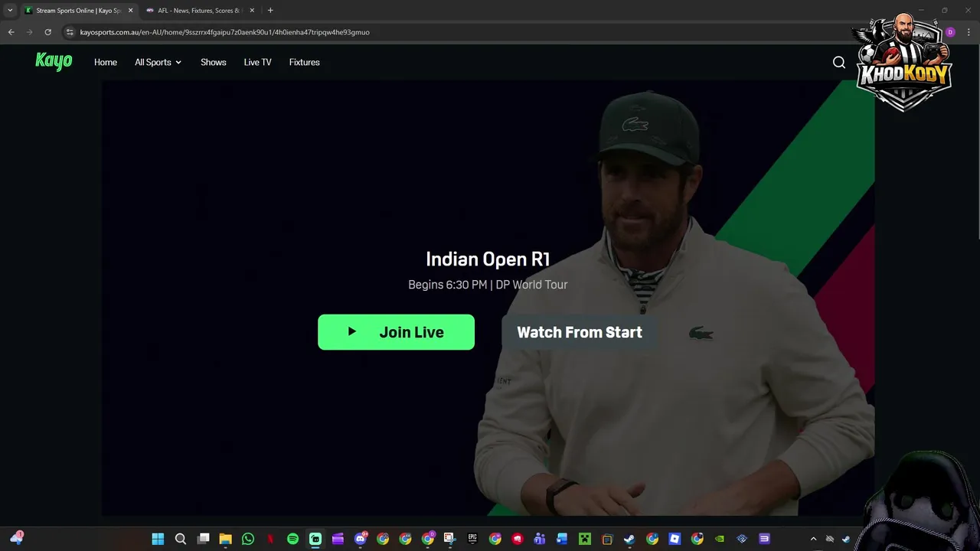This screenshot has height=551, width=980.
Task: Click the Steam icon in system tray
Action: (x=846, y=539)
